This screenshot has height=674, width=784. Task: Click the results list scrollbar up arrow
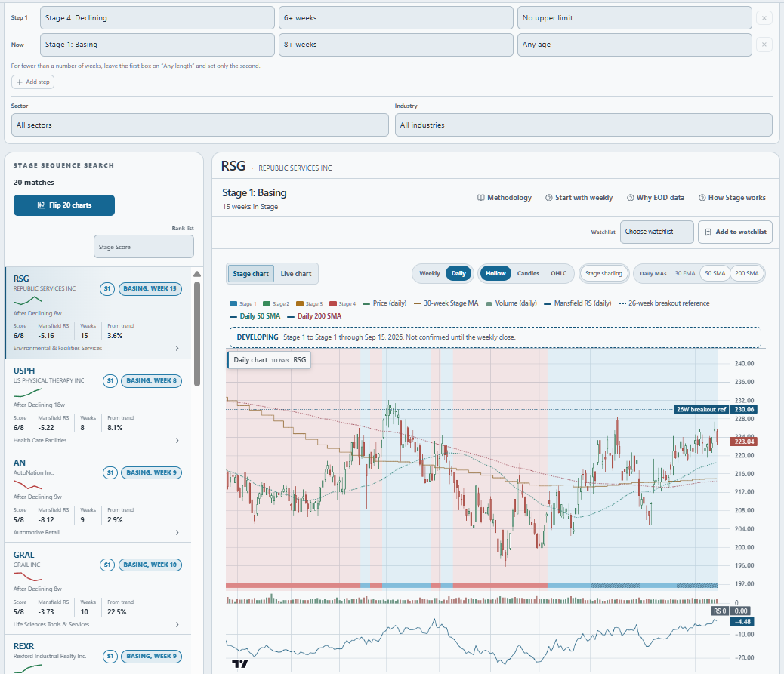point(197,274)
